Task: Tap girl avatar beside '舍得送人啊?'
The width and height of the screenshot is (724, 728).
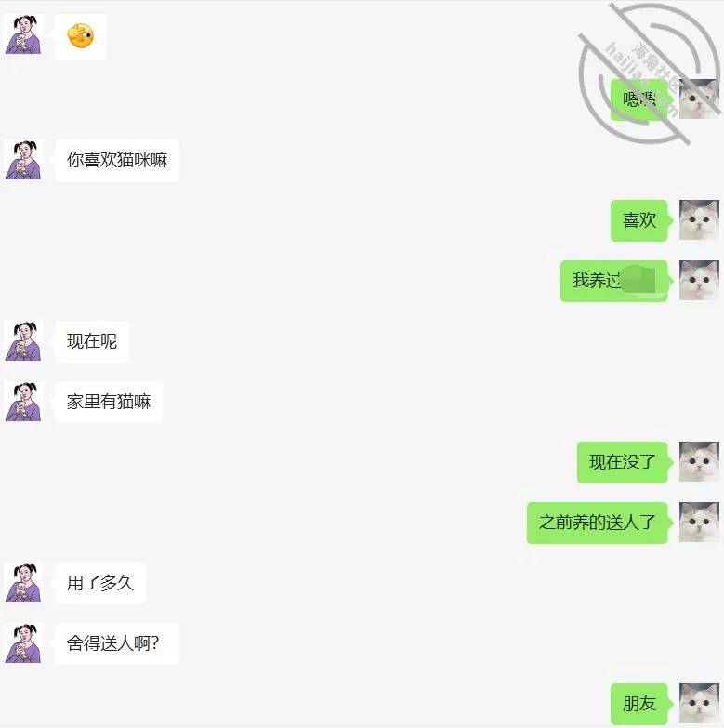Action: click(23, 643)
